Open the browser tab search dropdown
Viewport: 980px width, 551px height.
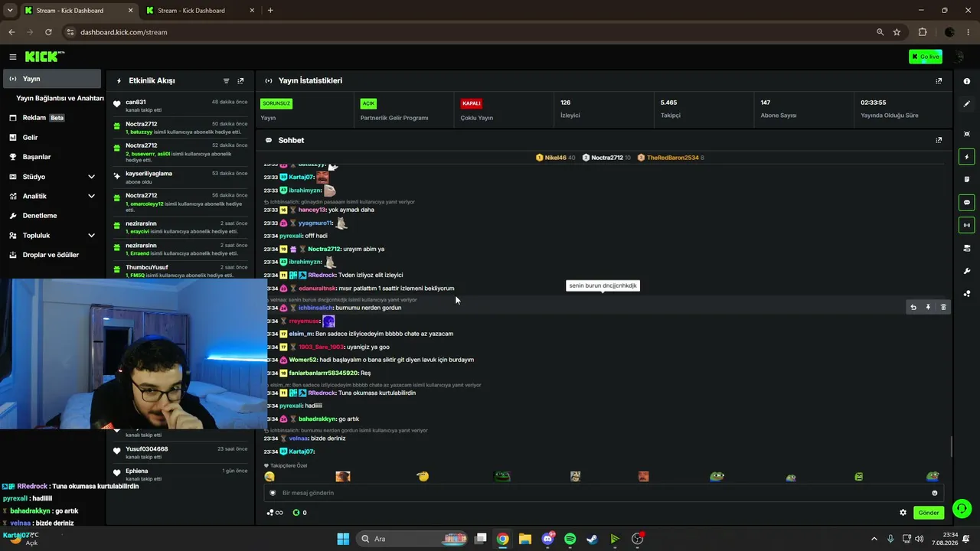[x=10, y=11]
